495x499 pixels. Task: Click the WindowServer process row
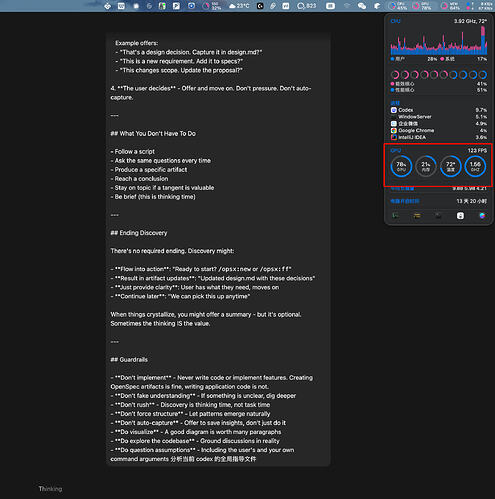[439, 117]
